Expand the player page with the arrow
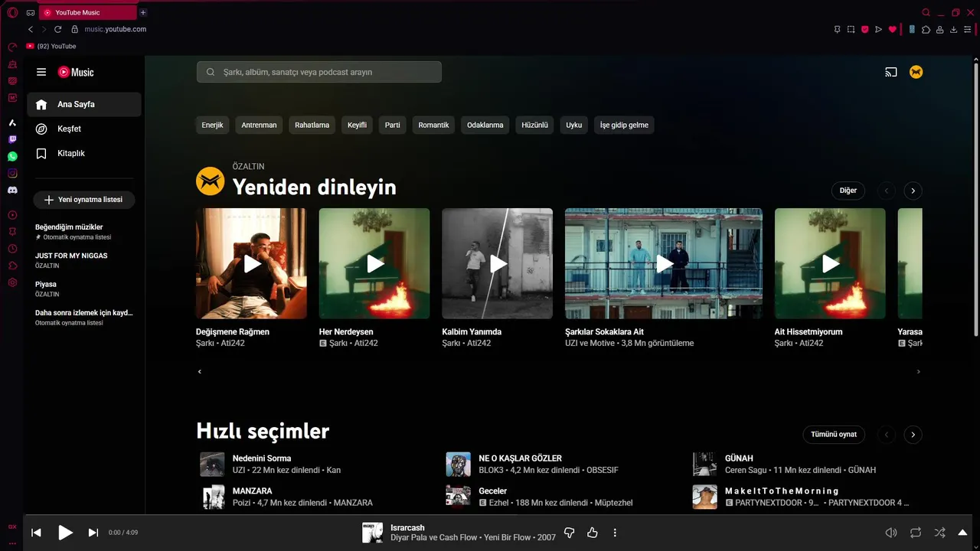 [x=963, y=533]
